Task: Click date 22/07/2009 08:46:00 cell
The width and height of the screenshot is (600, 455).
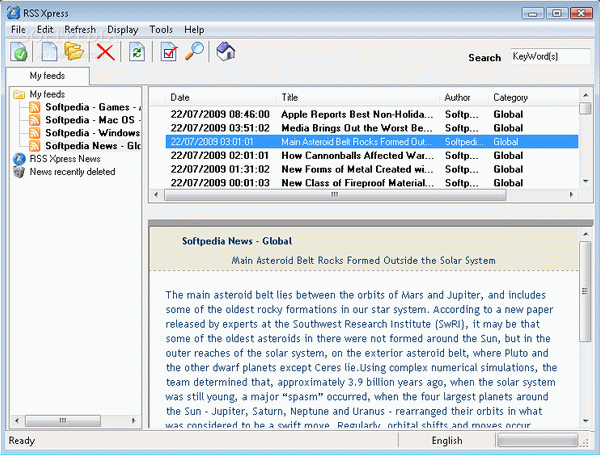Action: tap(220, 114)
